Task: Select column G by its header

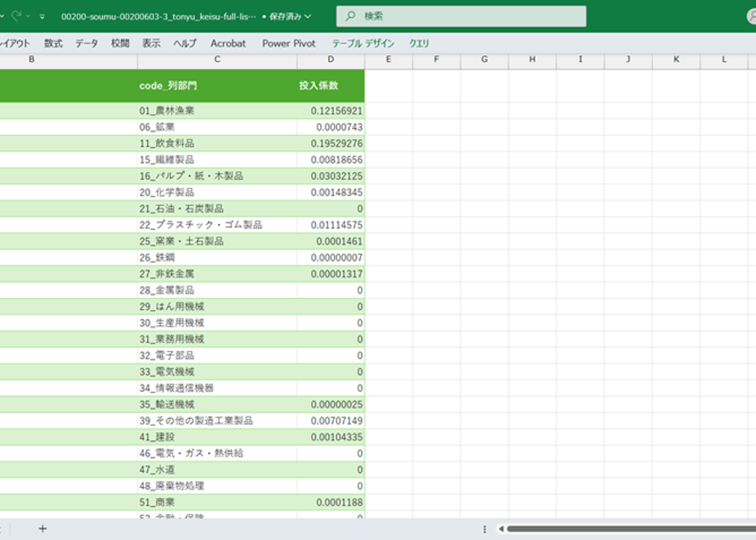Action: click(484, 59)
